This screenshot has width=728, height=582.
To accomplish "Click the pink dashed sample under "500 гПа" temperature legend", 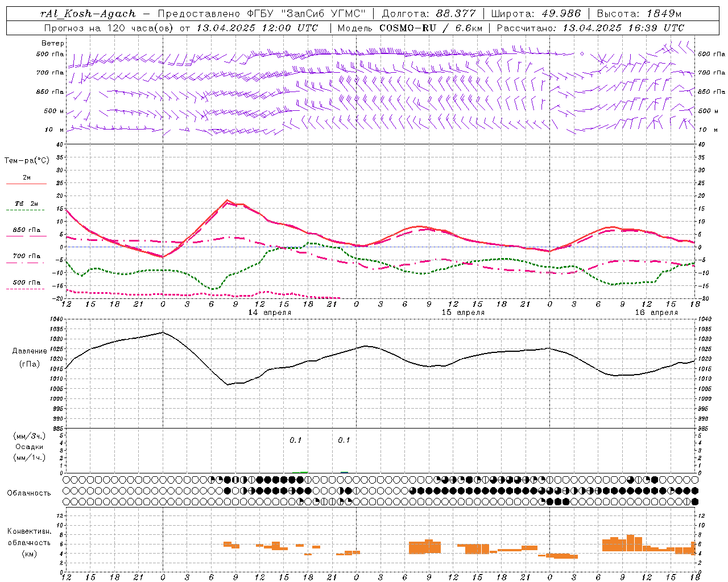I will coord(25,289).
